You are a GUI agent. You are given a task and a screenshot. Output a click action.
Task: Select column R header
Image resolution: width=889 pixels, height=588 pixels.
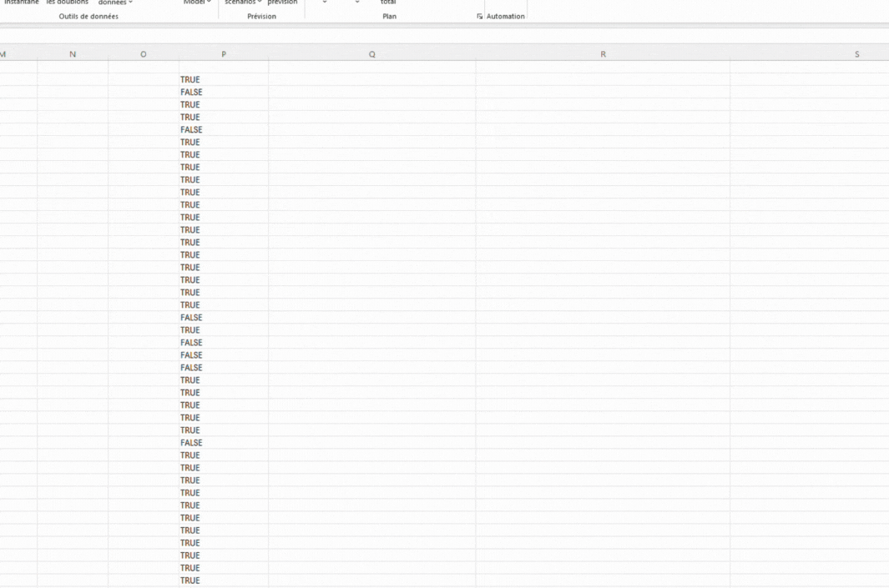tap(603, 54)
